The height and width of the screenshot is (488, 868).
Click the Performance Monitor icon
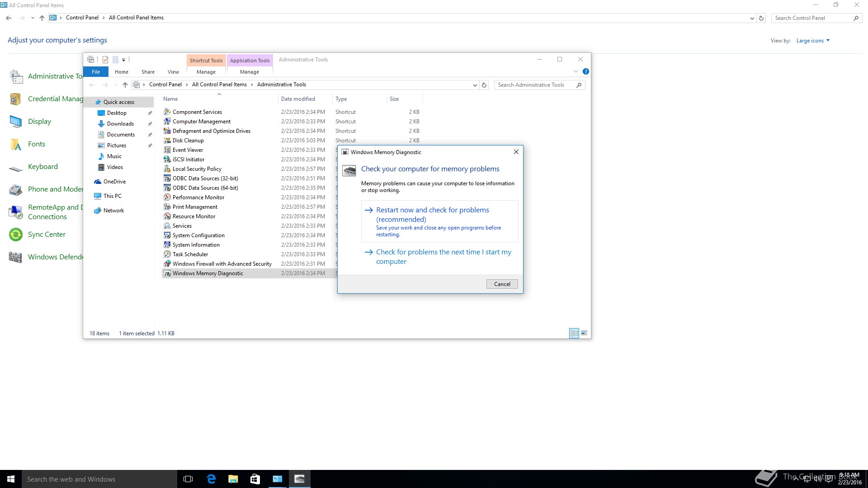pyautogui.click(x=167, y=197)
